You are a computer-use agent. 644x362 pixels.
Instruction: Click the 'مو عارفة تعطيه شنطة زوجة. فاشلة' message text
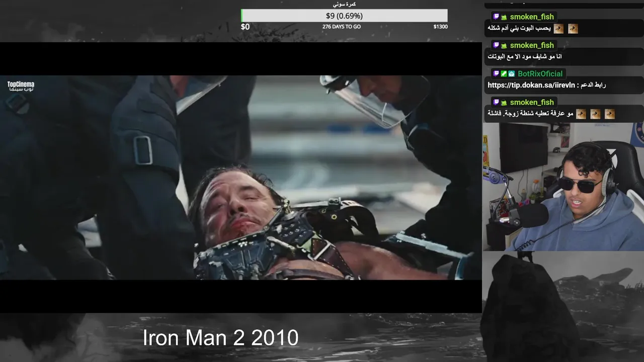530,114
